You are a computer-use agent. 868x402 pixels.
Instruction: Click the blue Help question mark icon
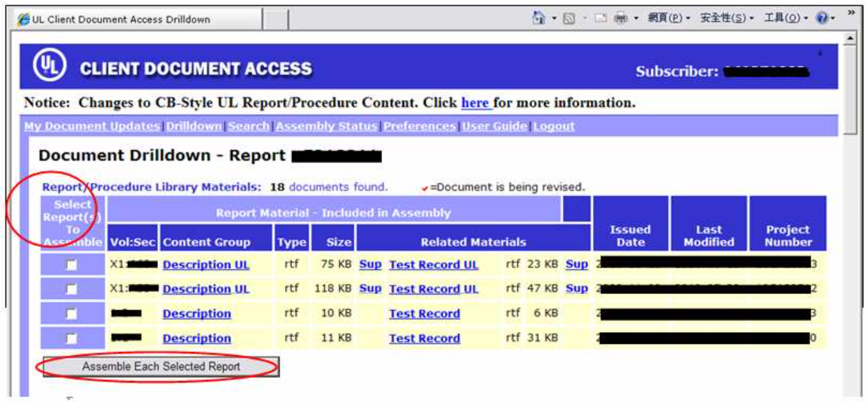(821, 18)
